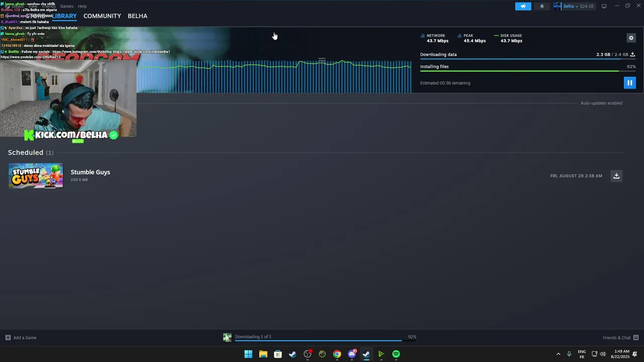The height and width of the screenshot is (362, 644).
Task: Click the NETWORK speed graph legend
Action: [434, 38]
